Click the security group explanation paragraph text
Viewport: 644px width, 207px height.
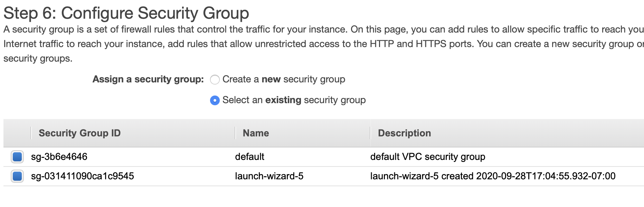click(242, 44)
